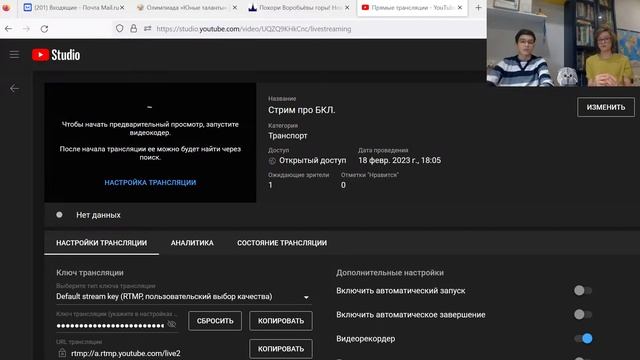Open the YouTube Studio hamburger menu
The height and width of the screenshot is (360, 640).
tap(14, 54)
